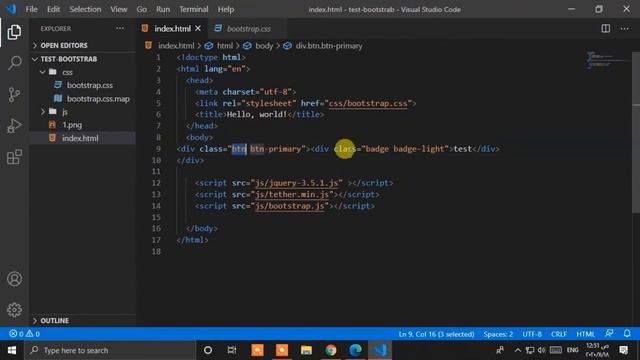
Task: Open the Run menu
Action: point(163,9)
